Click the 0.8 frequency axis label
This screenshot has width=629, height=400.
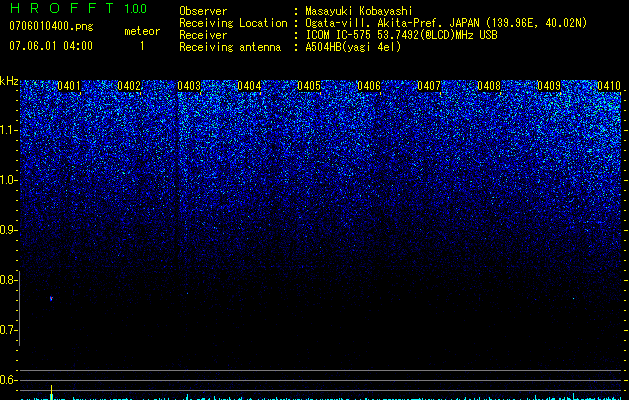8,280
